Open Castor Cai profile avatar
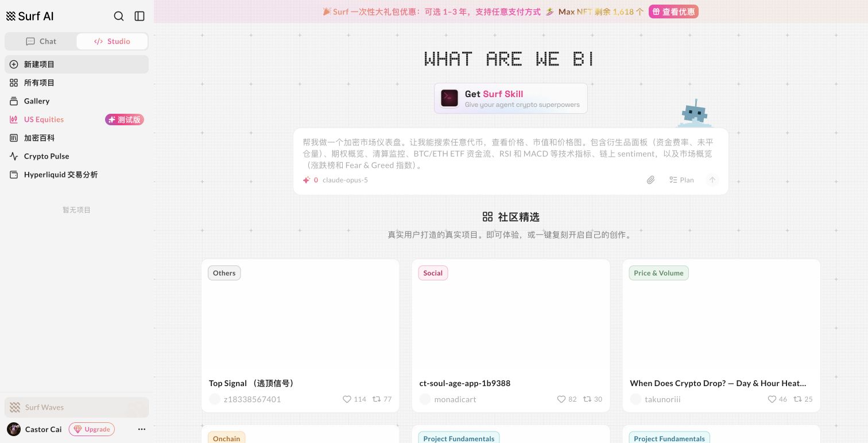The width and height of the screenshot is (868, 443). [x=14, y=429]
